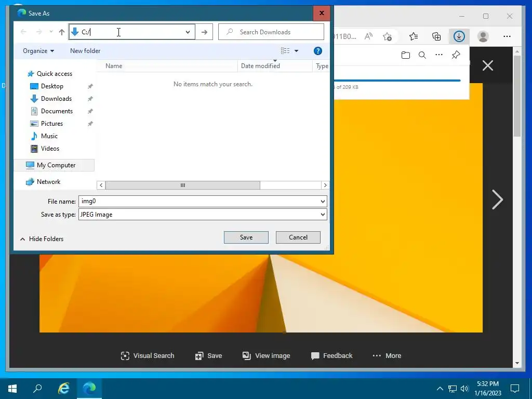Click into the address bar showing C:/
Viewport: 532px width, 399px height.
point(131,32)
